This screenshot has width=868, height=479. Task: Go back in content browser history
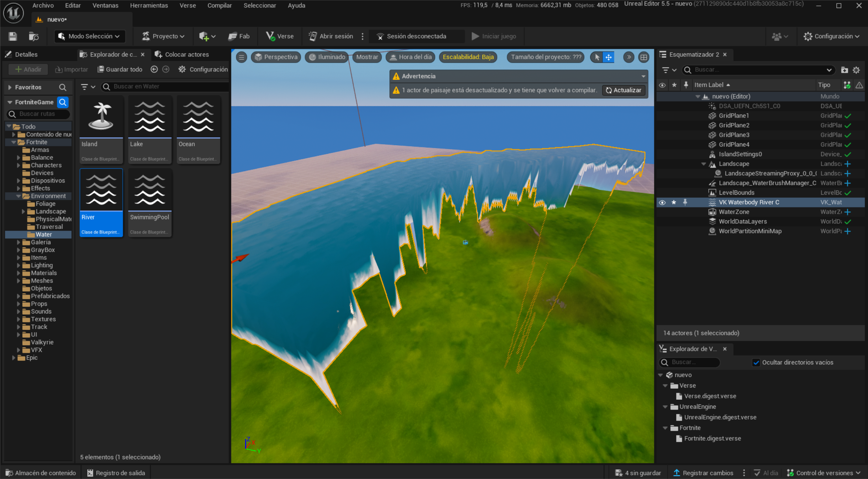coord(154,69)
